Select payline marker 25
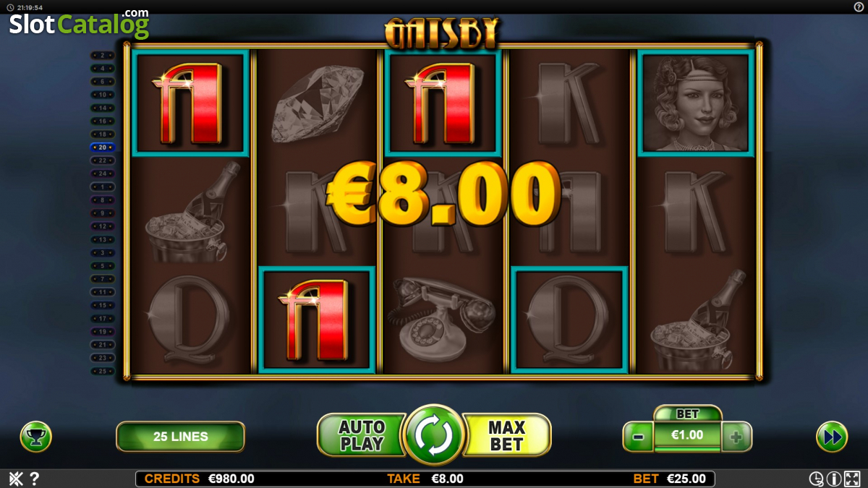Screen dimensions: 868x488 (102, 371)
